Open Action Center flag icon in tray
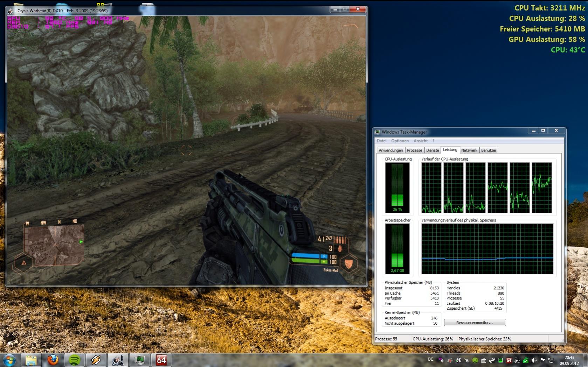The height and width of the screenshot is (367, 588). [x=542, y=360]
